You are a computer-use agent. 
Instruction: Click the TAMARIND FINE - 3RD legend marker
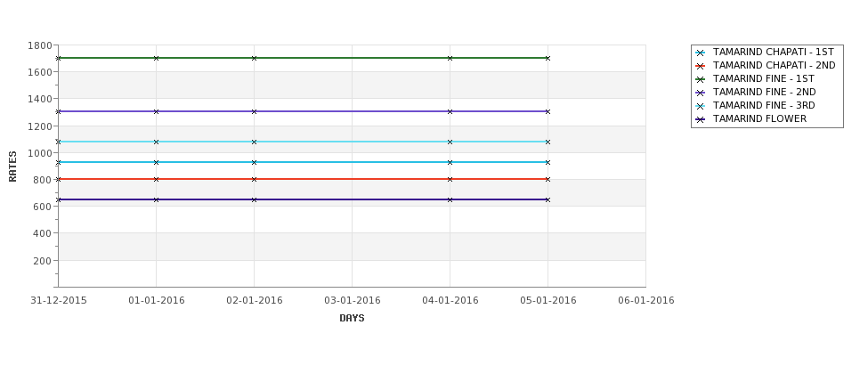coord(701,106)
